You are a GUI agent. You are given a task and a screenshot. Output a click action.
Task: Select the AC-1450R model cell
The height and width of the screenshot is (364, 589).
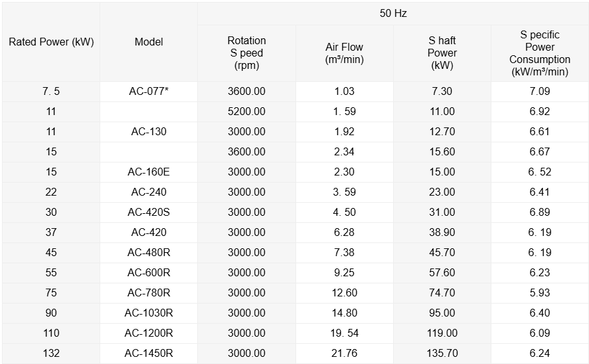click(149, 354)
